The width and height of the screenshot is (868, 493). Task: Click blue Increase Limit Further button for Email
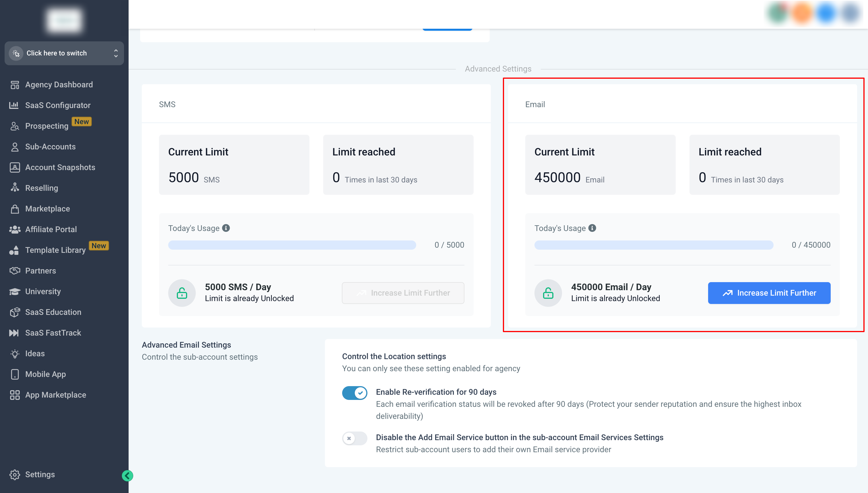pyautogui.click(x=769, y=293)
